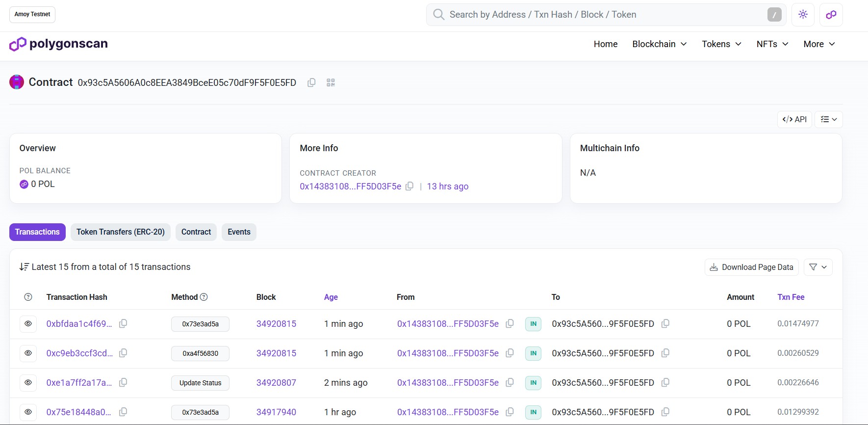Click the Update Status method badge
This screenshot has height=425, width=868.
click(x=200, y=383)
